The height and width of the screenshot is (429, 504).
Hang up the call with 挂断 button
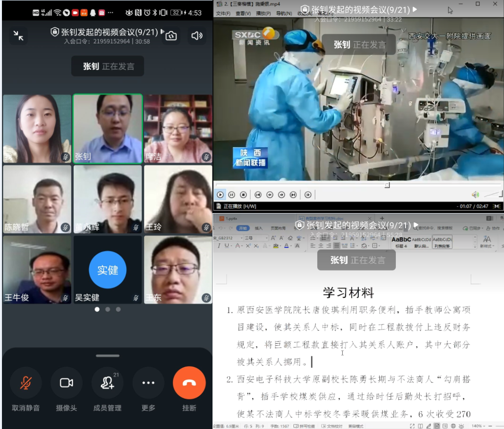pos(189,383)
